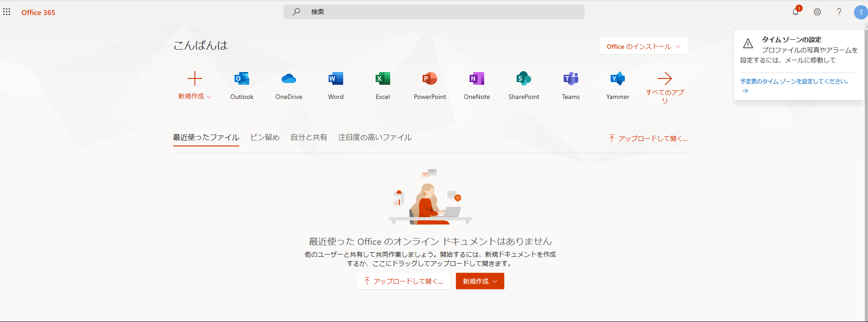The width and height of the screenshot is (868, 322).
Task: Click the search box field
Action: [x=434, y=12]
